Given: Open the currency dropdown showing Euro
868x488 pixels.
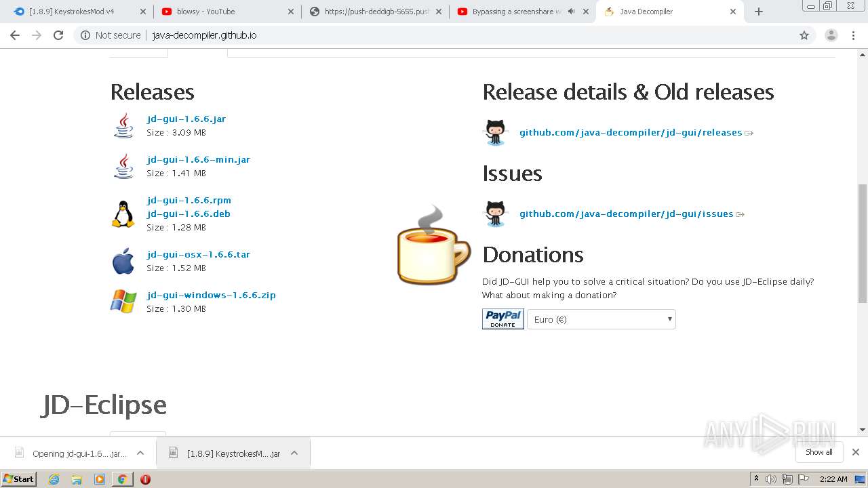Looking at the screenshot, I should pyautogui.click(x=601, y=319).
